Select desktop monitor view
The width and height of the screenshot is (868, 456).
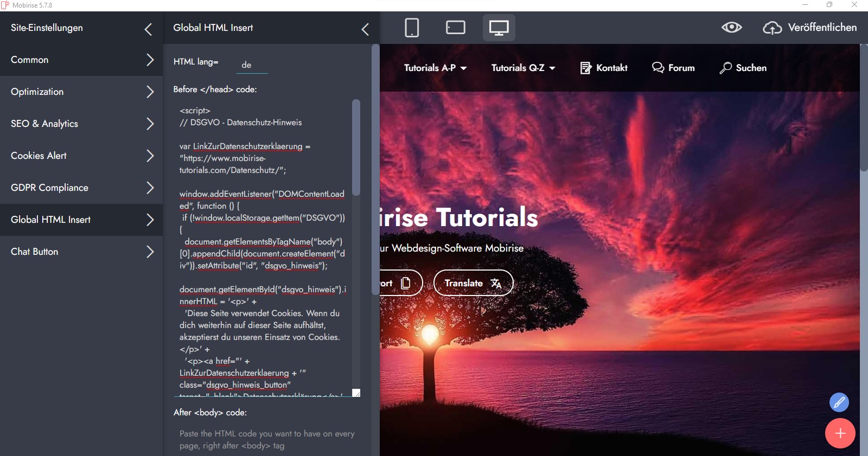(499, 28)
